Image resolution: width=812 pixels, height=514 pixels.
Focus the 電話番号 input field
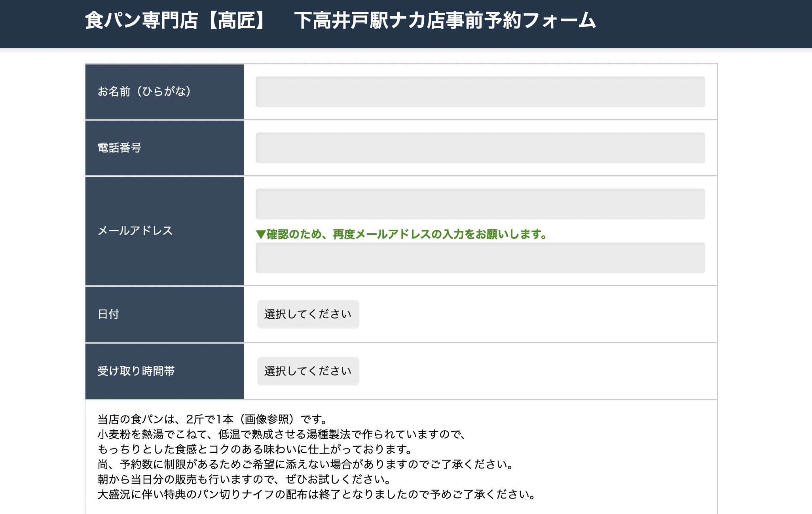480,148
